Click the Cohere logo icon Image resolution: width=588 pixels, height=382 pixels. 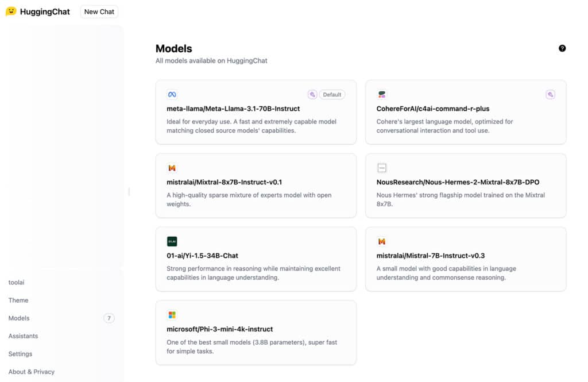382,94
